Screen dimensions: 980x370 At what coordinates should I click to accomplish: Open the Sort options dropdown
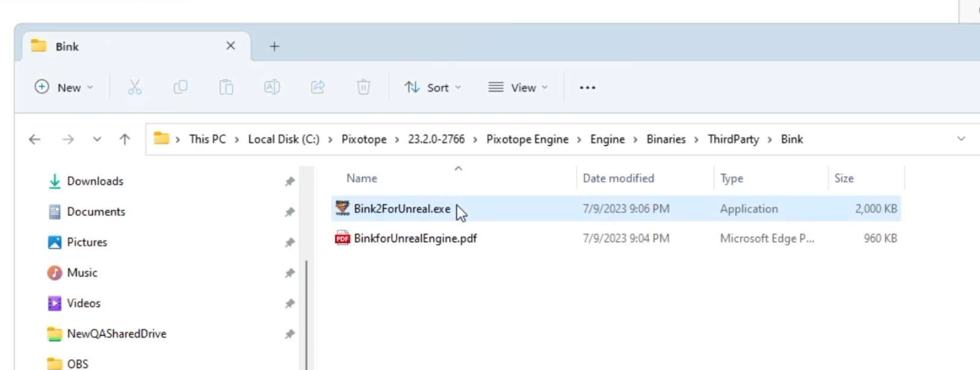[432, 87]
